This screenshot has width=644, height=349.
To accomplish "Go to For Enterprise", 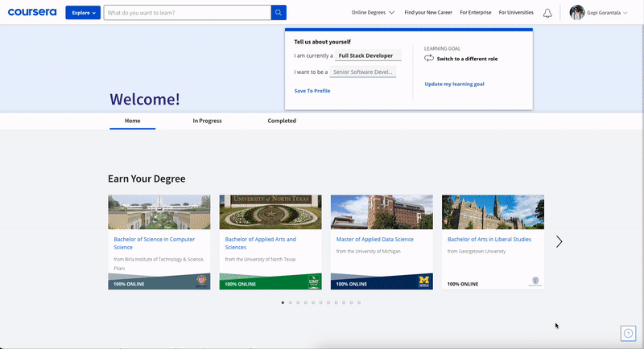I will (475, 12).
